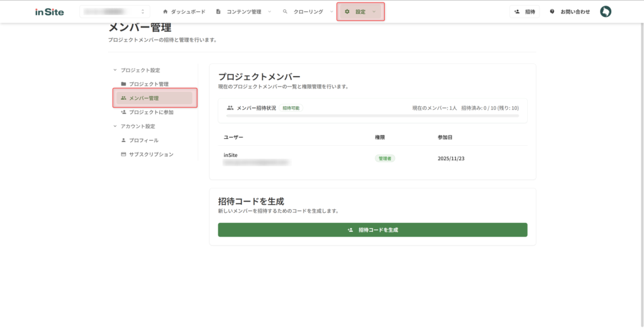This screenshot has height=336, width=644.
Task: Click the inSite logo
Action: [49, 12]
